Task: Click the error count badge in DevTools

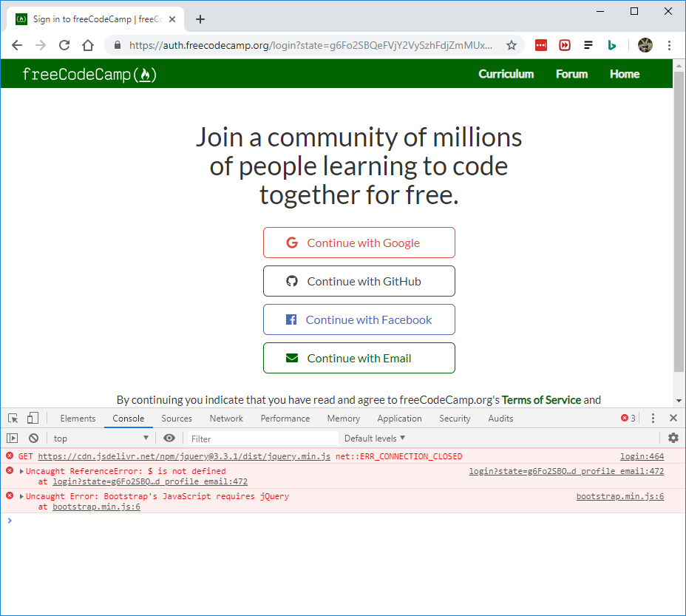Action: pyautogui.click(x=627, y=418)
